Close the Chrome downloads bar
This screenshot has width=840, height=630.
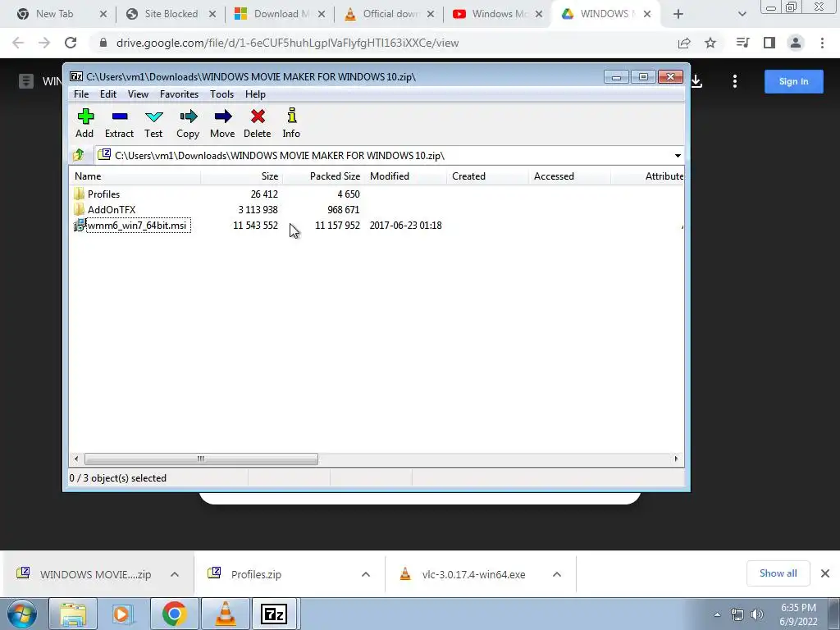tap(825, 573)
